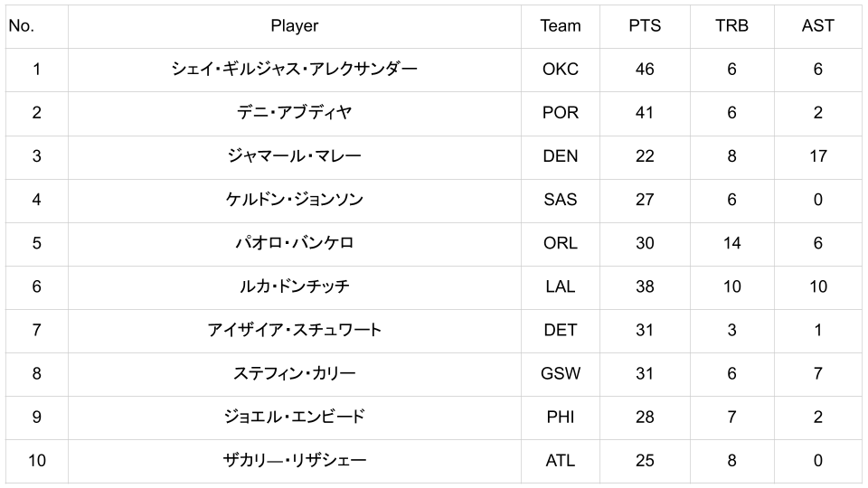This screenshot has width=868, height=488.
Task: Select the アイザイア・スチュワート player cell
Action: click(294, 330)
